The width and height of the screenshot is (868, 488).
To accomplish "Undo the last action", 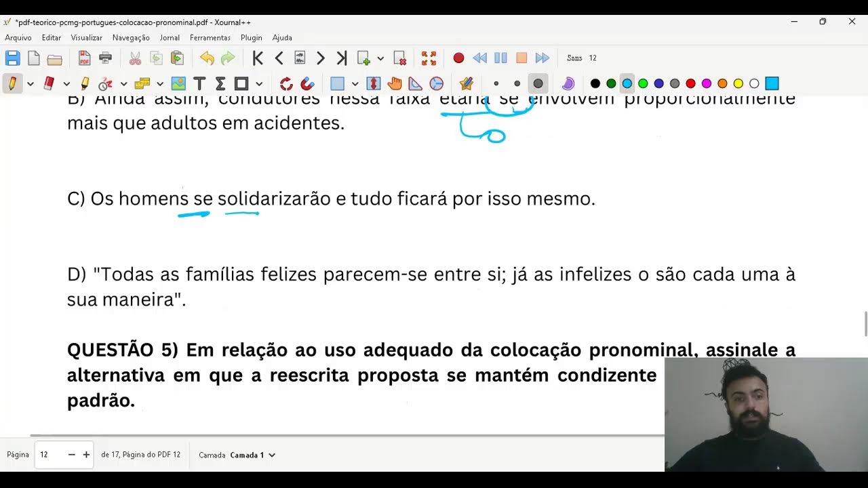I will (x=207, y=58).
